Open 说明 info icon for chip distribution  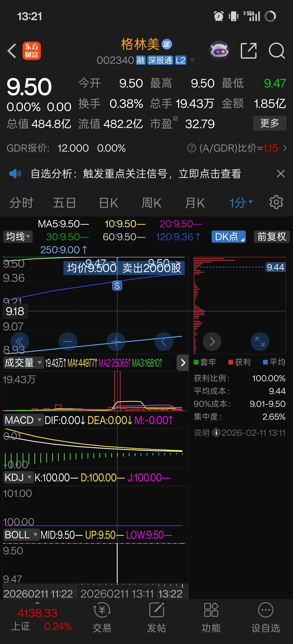[216, 433]
